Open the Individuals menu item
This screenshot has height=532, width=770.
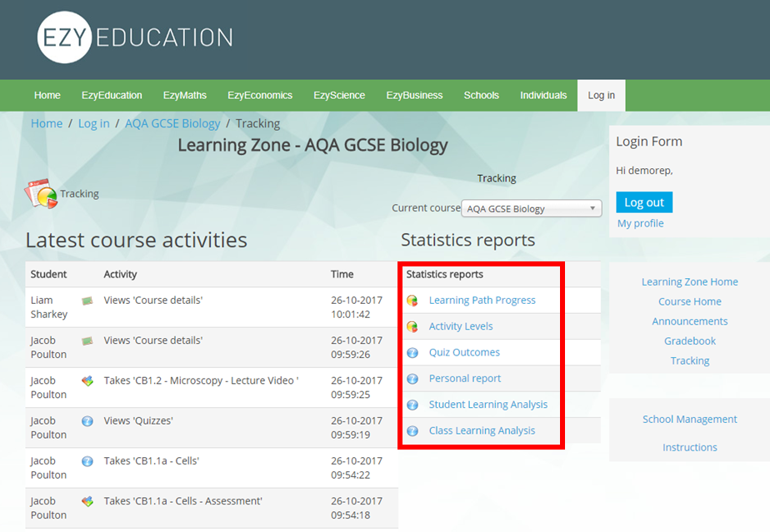pos(543,95)
